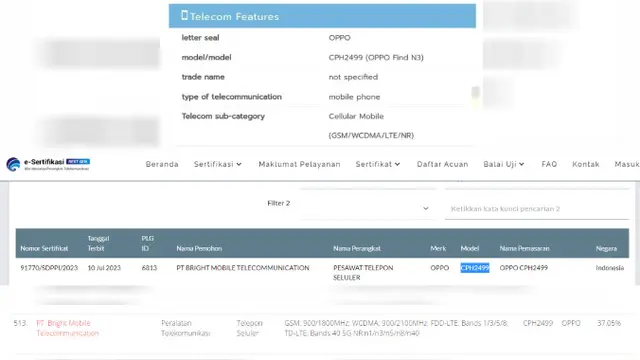The height and width of the screenshot is (360, 640).
Task: Expand the Sertifikasi dropdown menu
Action: tap(218, 164)
